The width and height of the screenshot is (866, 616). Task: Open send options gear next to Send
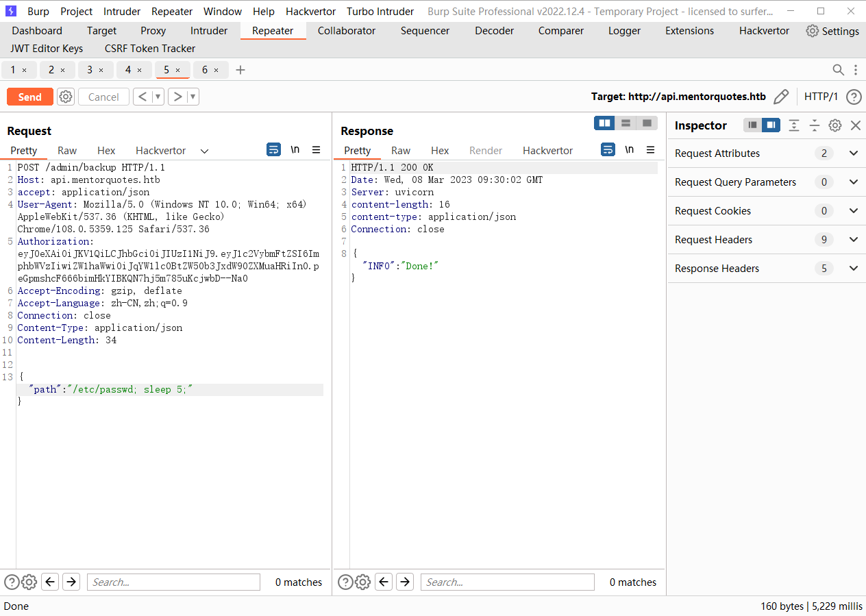[66, 97]
